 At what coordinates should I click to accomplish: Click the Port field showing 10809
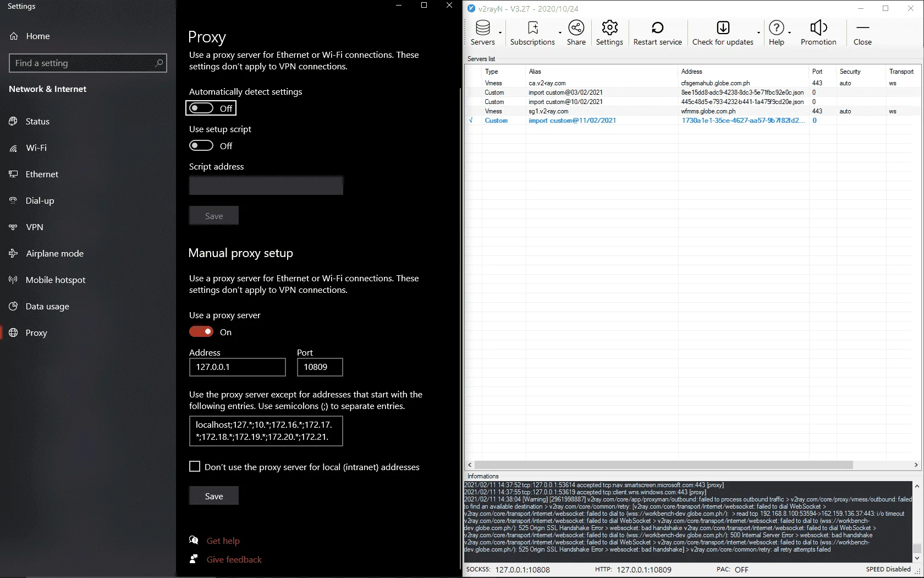320,367
